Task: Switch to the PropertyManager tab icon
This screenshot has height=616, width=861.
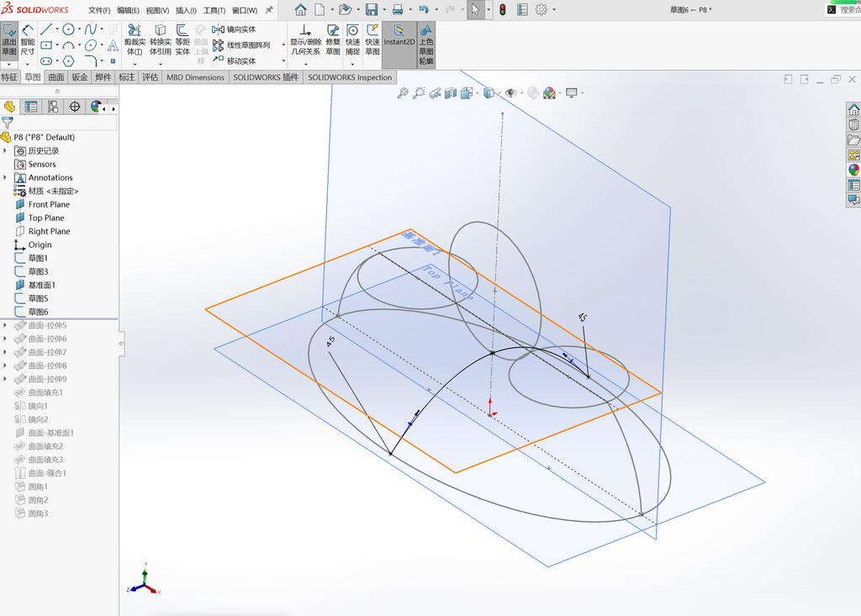Action: click(x=31, y=107)
